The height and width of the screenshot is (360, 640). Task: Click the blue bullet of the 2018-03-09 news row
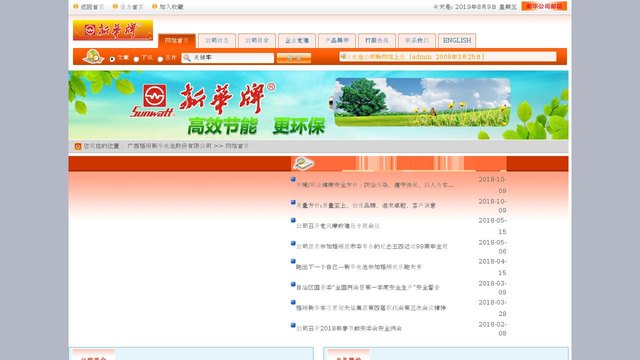[293, 284]
